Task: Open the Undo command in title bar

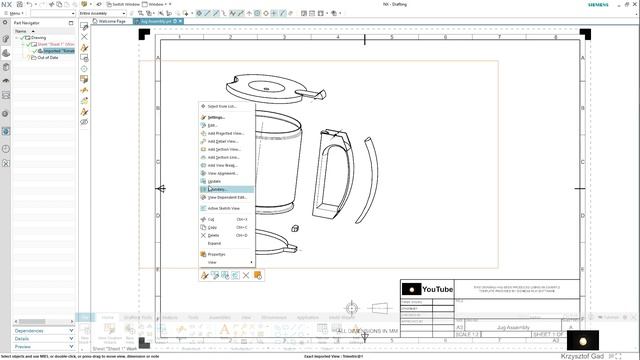Action: [30, 4]
